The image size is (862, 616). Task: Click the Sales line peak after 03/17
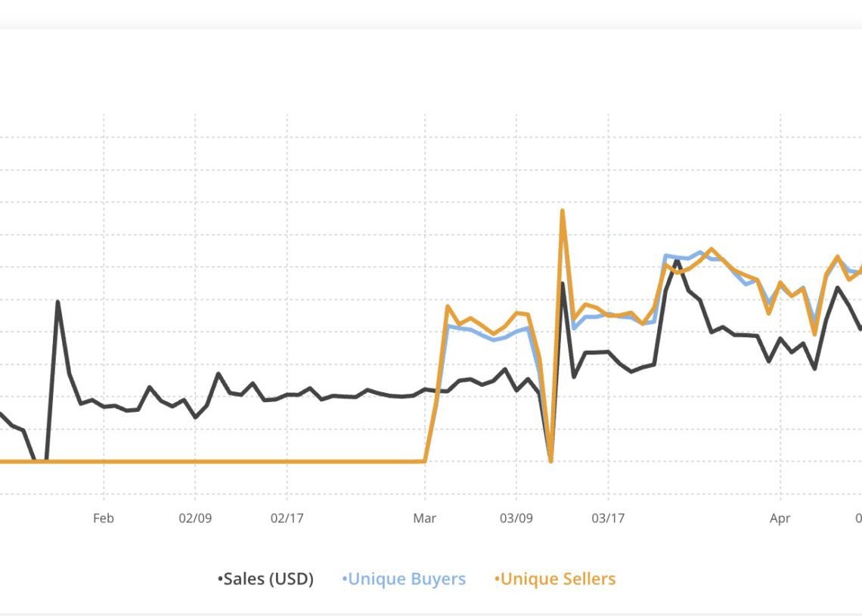677,261
